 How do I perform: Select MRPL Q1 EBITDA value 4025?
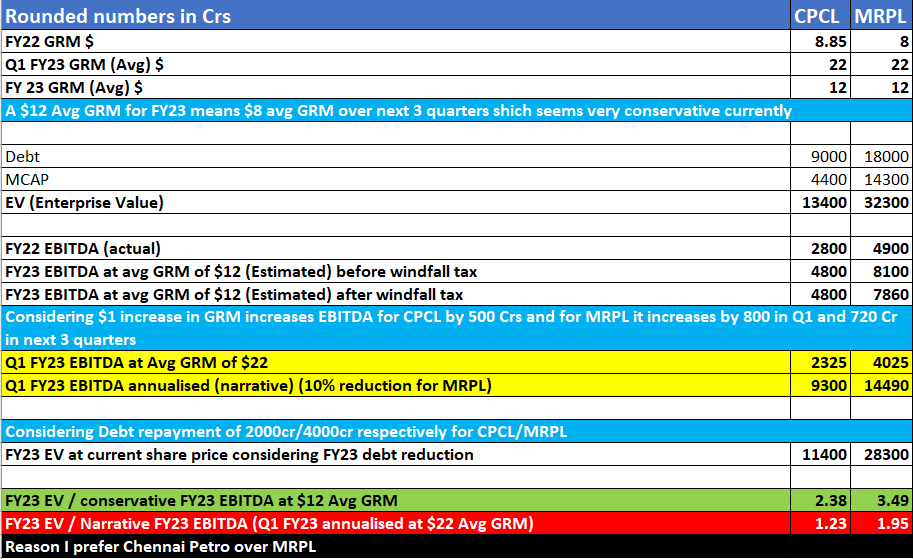[x=881, y=362]
